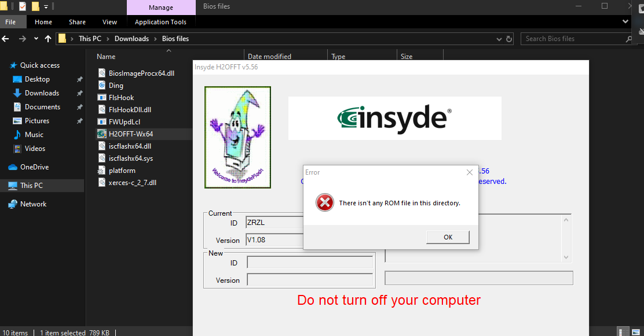Image resolution: width=644 pixels, height=336 pixels.
Task: Select the xerces-c_2_7.dll file
Action: click(132, 183)
